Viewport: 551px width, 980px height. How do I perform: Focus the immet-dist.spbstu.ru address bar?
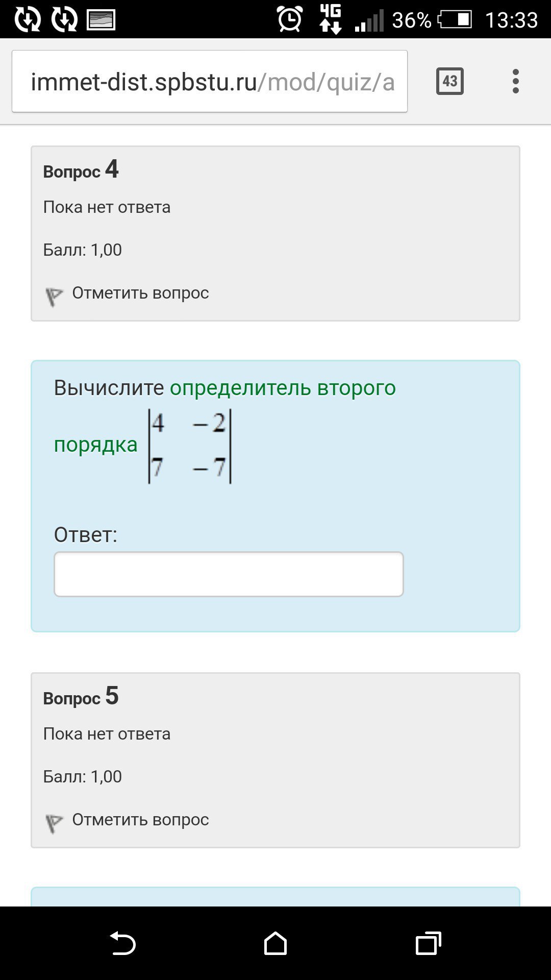pyautogui.click(x=210, y=81)
